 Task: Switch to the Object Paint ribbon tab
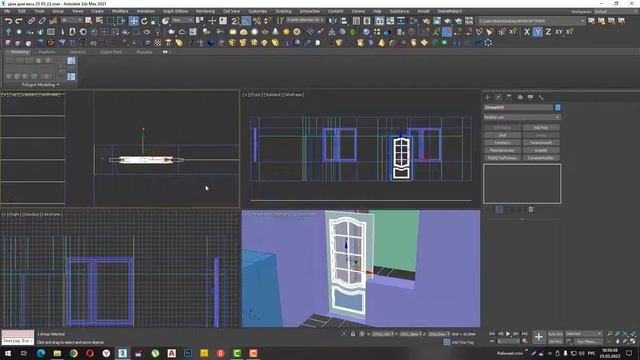point(111,52)
